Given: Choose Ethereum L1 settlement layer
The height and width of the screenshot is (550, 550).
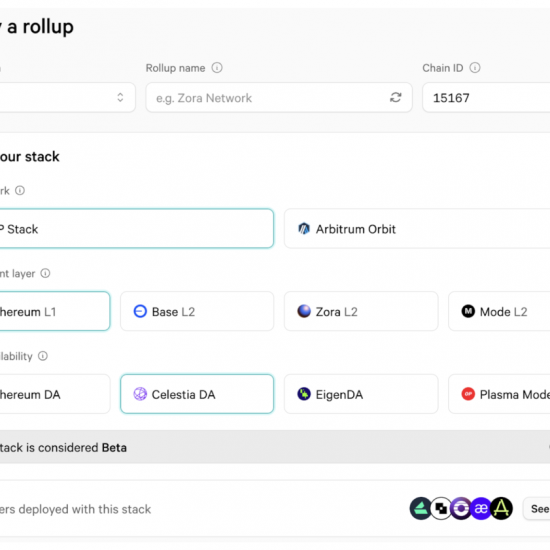Looking at the screenshot, I should click(x=55, y=311).
